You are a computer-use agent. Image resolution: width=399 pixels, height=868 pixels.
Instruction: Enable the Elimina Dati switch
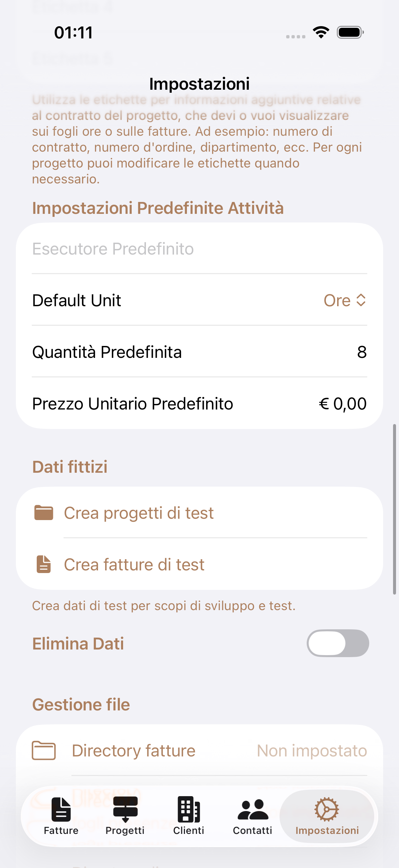click(x=337, y=643)
